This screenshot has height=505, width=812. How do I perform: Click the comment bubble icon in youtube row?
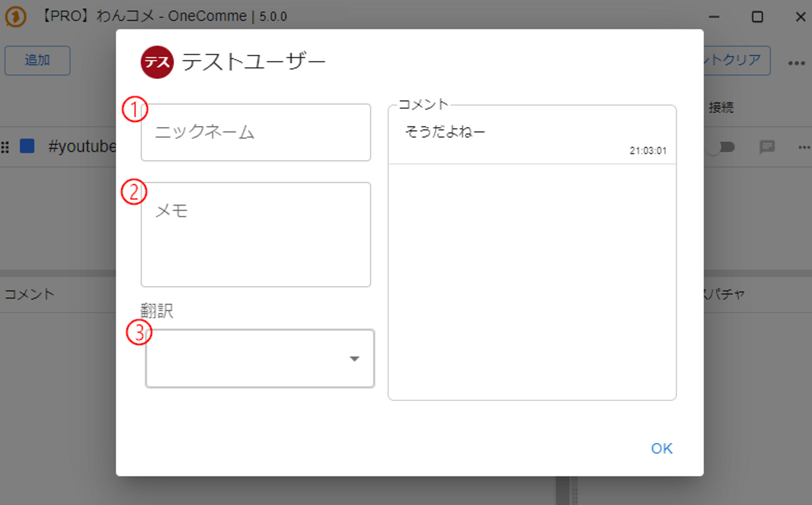(x=766, y=147)
